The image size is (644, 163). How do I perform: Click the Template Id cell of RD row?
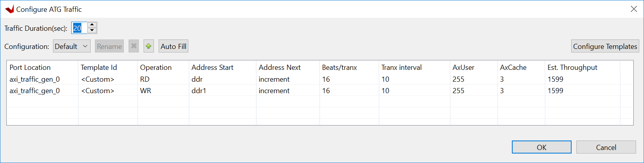[98, 79]
